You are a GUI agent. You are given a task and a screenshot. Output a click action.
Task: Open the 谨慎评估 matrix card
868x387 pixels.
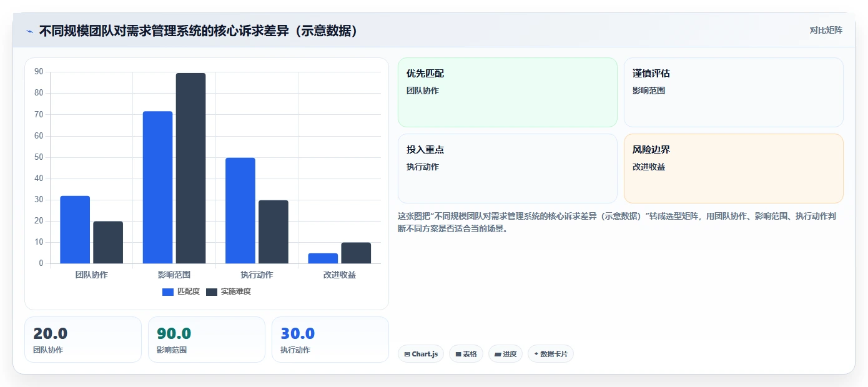[x=734, y=92]
